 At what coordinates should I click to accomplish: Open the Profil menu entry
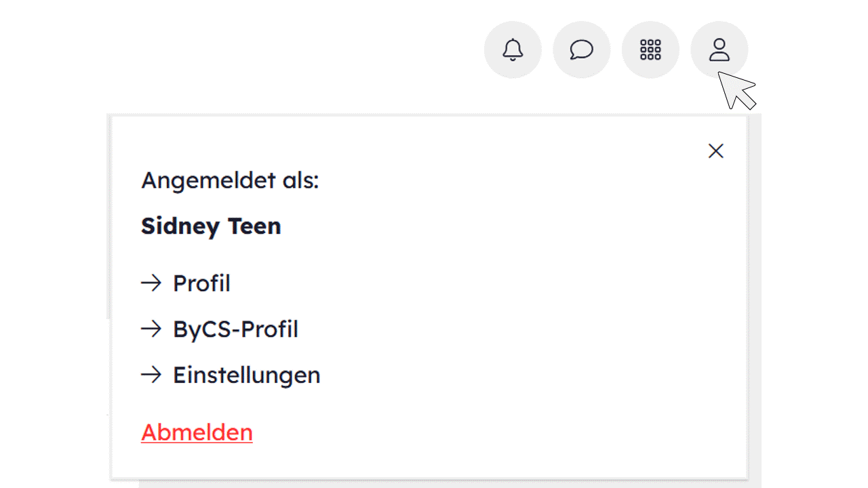pyautogui.click(x=201, y=283)
